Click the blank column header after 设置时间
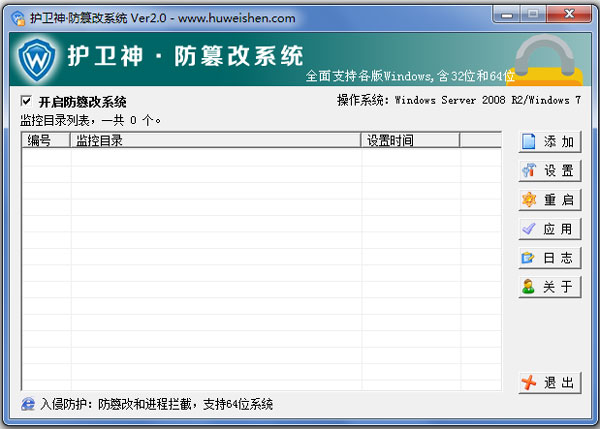The width and height of the screenshot is (600, 429). pos(480,141)
